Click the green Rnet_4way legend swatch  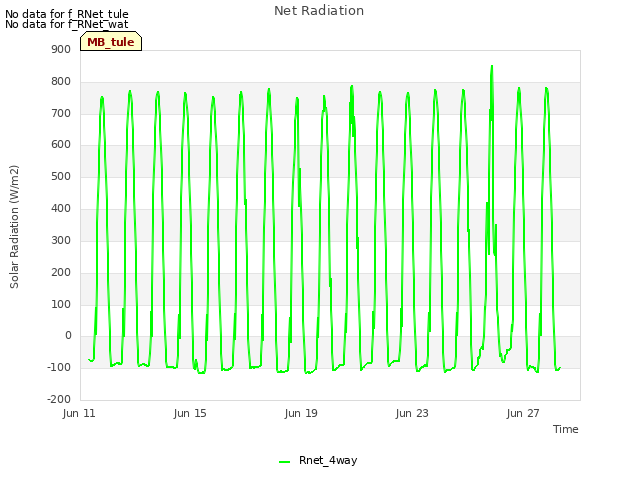tap(284, 462)
